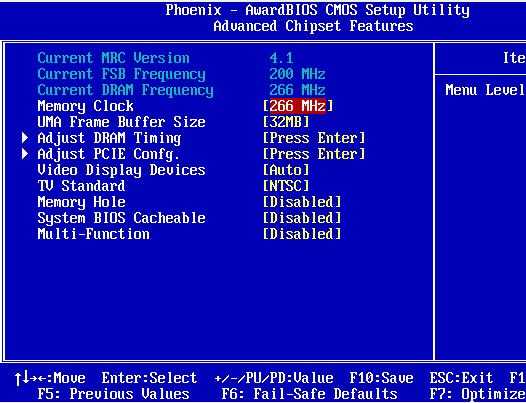Click the arrow beside Adjust DRAM Timing
This screenshot has height=403, width=526.
coord(25,138)
